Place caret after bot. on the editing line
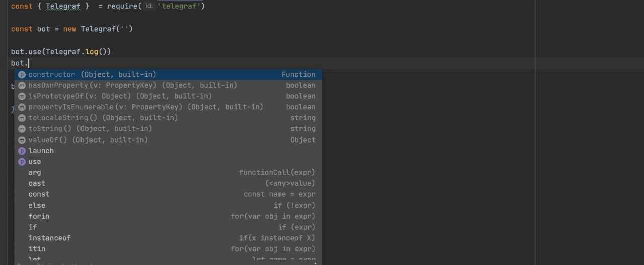The height and width of the screenshot is (265, 644). (x=29, y=63)
